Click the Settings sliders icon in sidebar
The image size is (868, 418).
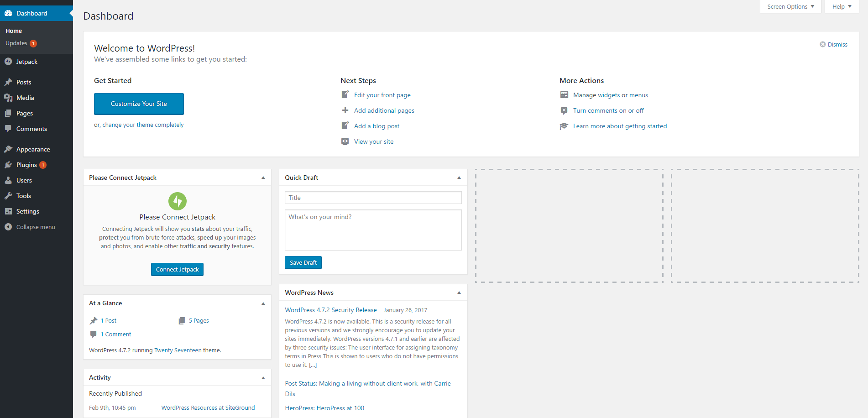[x=8, y=211]
